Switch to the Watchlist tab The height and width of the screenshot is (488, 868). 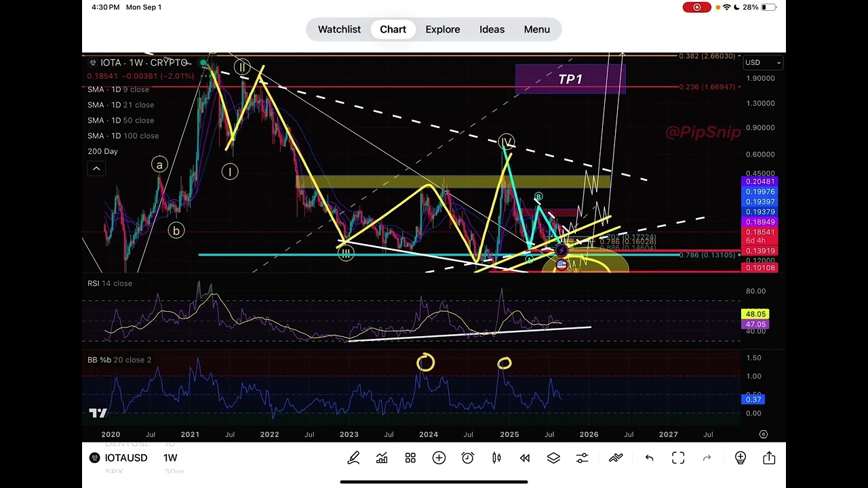[x=339, y=29]
